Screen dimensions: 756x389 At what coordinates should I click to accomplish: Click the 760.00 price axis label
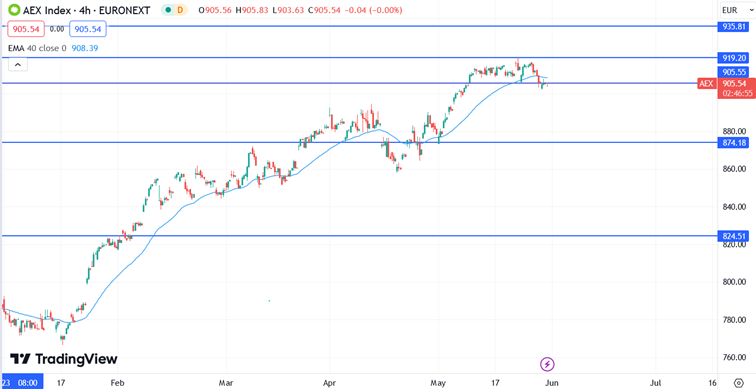click(x=733, y=358)
